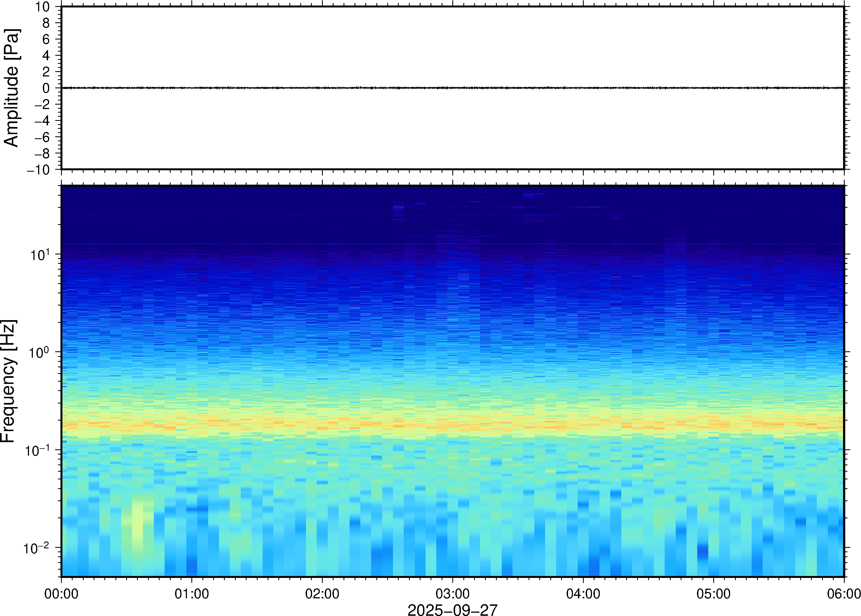Image resolution: width=861 pixels, height=616 pixels.
Task: Click the 05:00 time axis label
Action: pos(713,594)
